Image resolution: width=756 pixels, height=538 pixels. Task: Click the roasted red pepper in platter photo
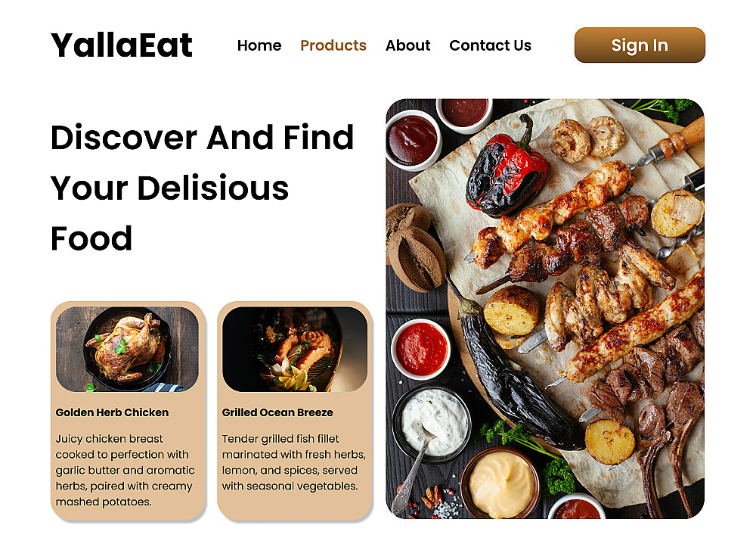[x=507, y=169]
